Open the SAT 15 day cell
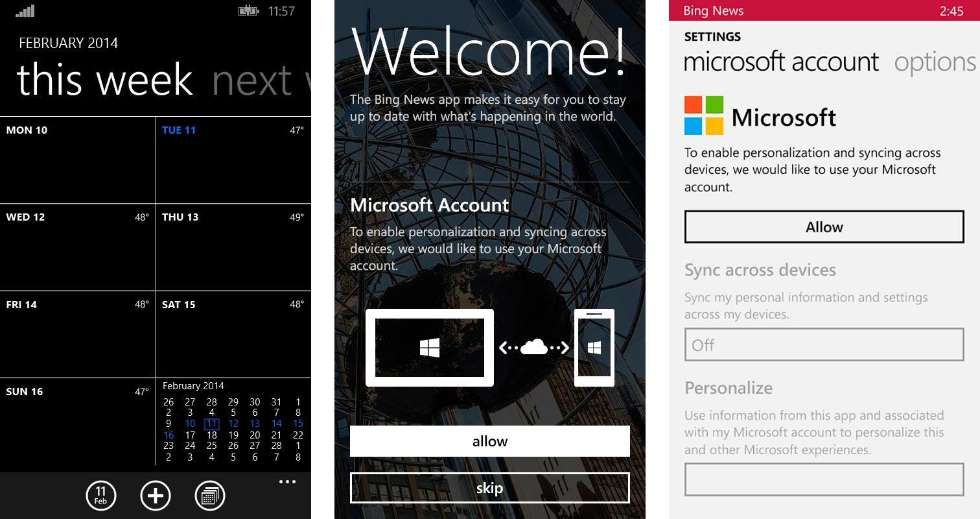This screenshot has width=980, height=519. 233,334
